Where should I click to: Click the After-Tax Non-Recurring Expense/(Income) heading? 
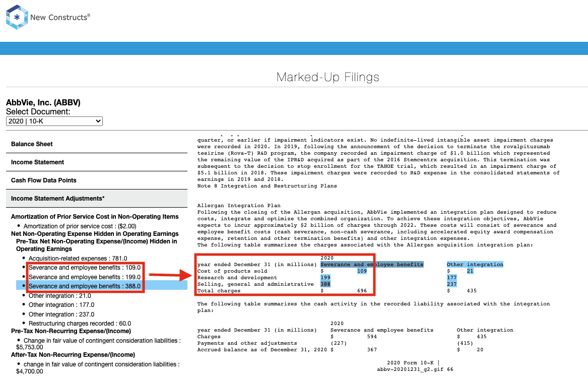point(73,355)
